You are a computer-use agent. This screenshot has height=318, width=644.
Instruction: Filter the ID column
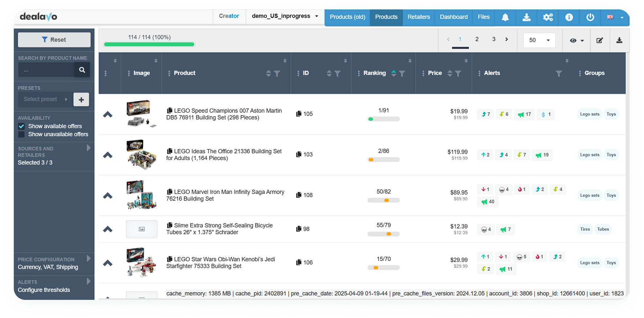[338, 74]
